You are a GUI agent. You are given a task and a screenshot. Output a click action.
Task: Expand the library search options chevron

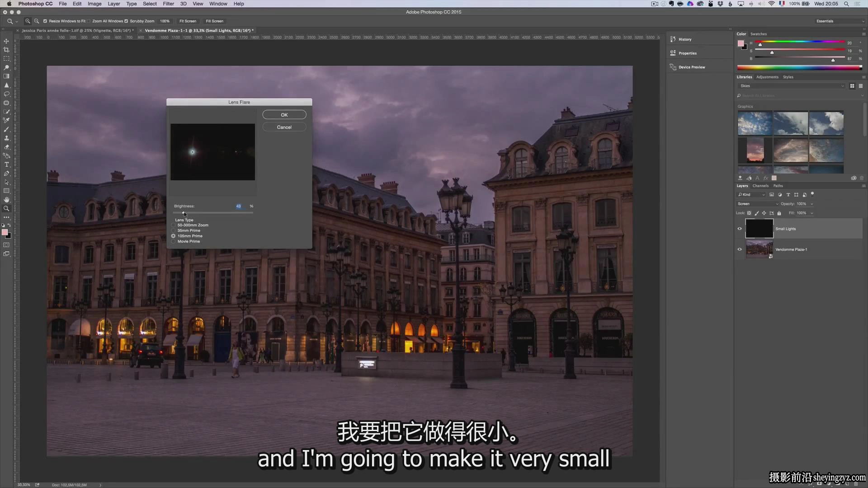click(863, 96)
